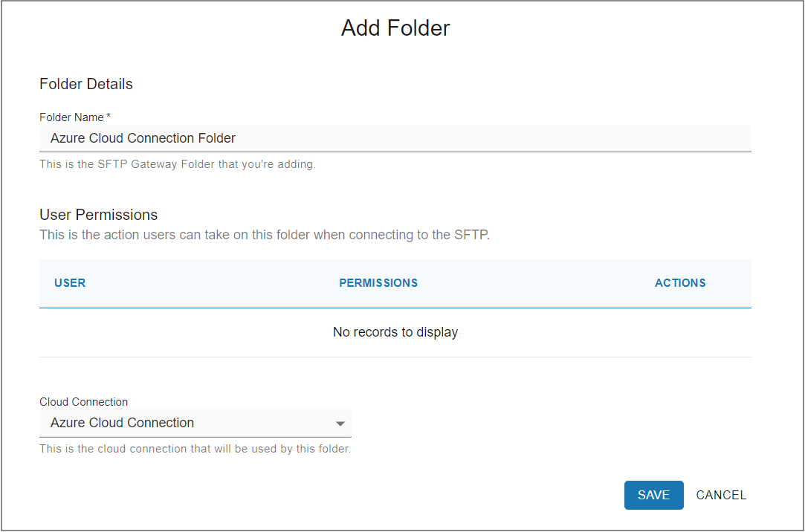The height and width of the screenshot is (532, 805).
Task: Sort the table by USER column
Action: pyautogui.click(x=70, y=283)
